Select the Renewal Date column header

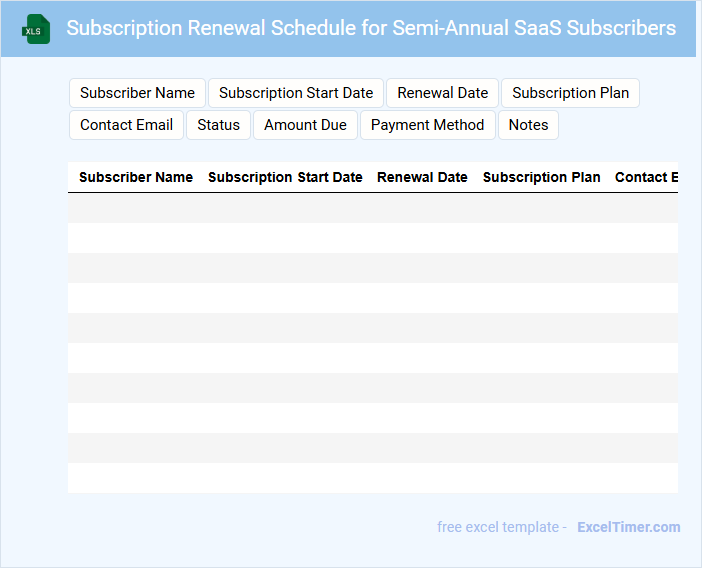tap(422, 177)
